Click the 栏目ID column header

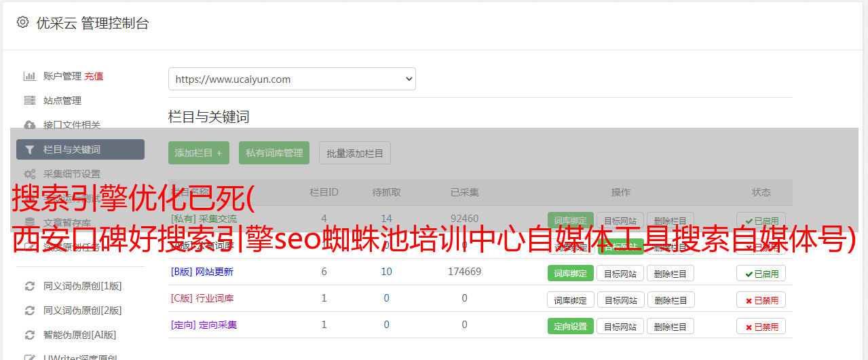[x=324, y=192]
